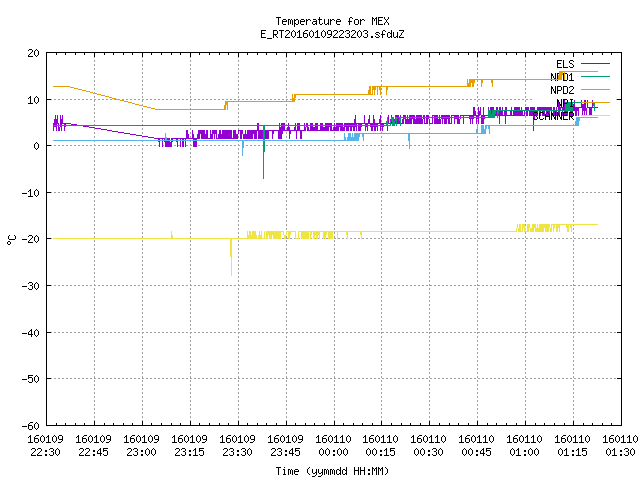Click the purple ELS legend line sample

tap(596, 64)
